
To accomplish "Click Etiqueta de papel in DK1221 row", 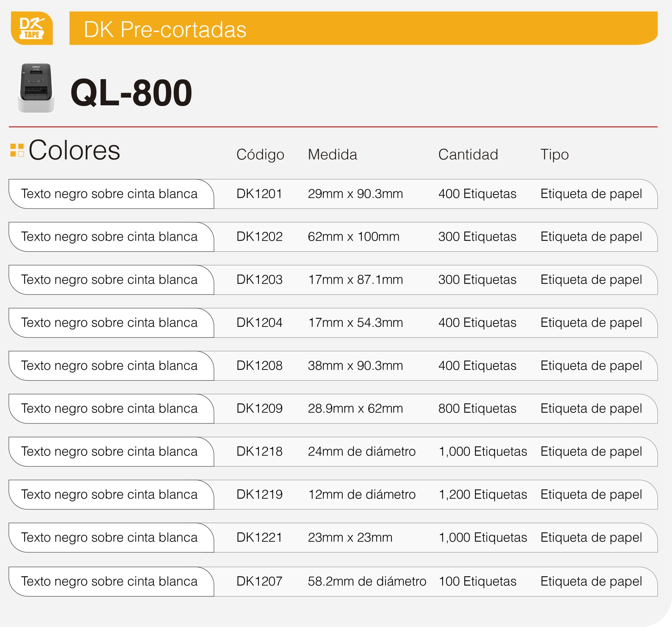I will click(591, 538).
